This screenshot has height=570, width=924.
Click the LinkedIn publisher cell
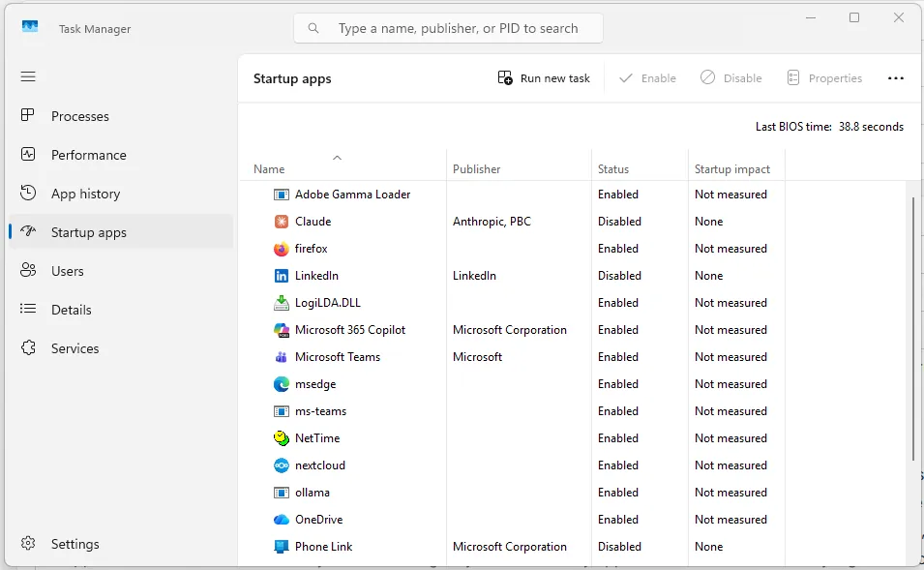tap(474, 276)
